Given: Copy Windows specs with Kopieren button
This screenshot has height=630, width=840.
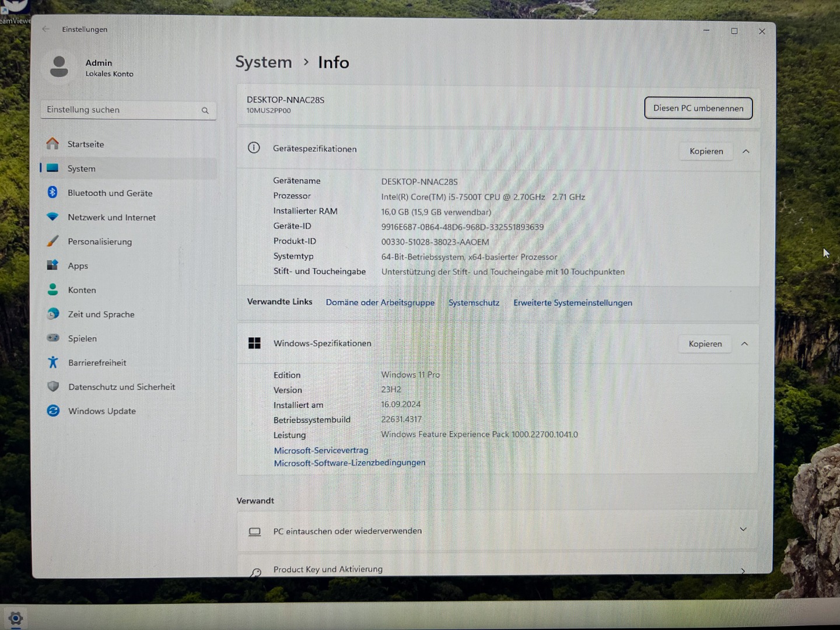Looking at the screenshot, I should pos(705,344).
